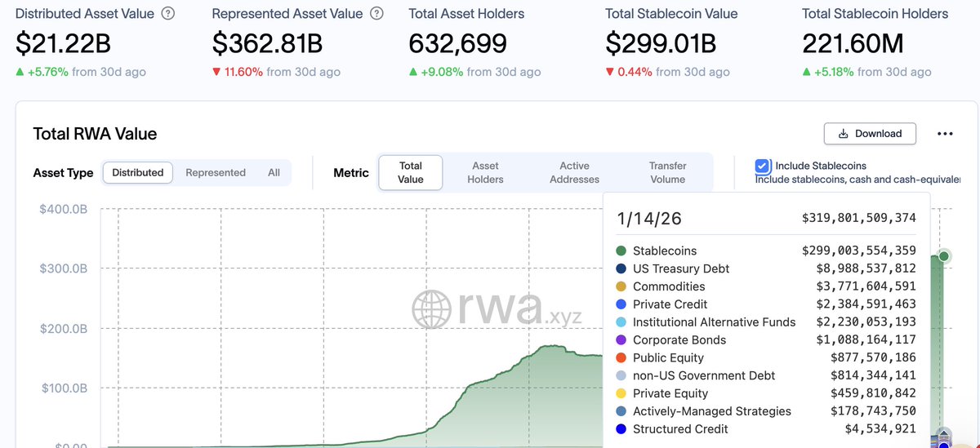Click the Total RWA Value heading

(x=95, y=134)
